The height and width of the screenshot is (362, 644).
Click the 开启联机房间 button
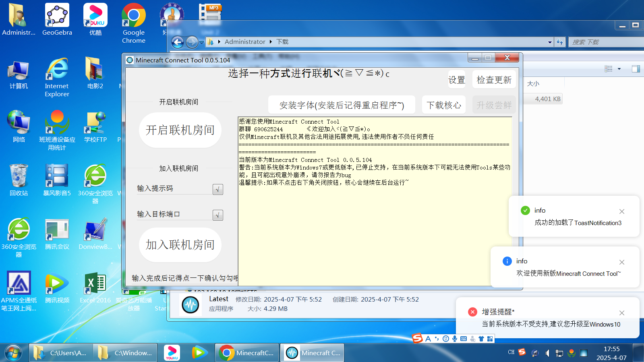pos(180,130)
